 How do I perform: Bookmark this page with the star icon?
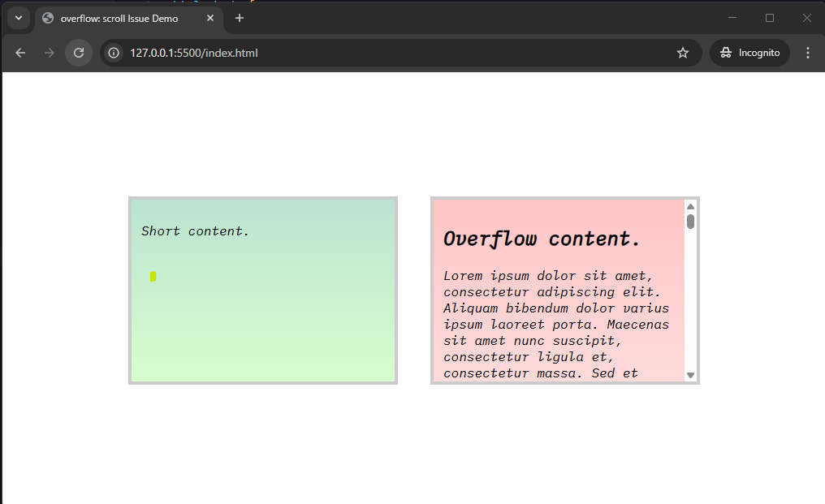682,53
